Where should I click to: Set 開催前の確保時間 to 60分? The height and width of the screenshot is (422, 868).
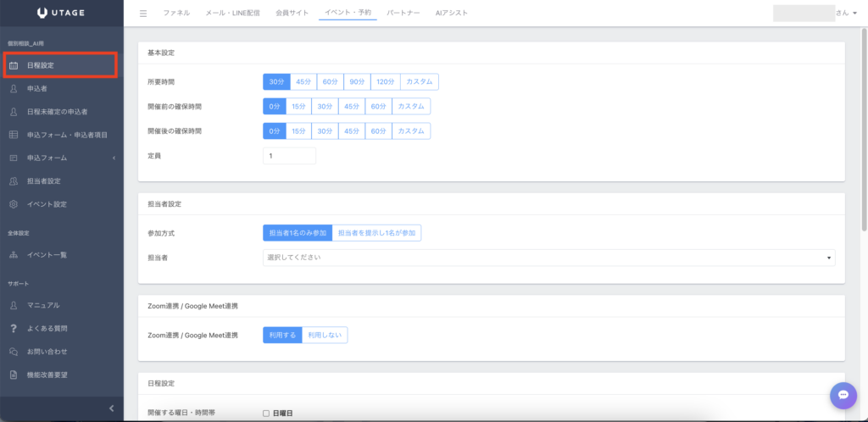[x=379, y=106]
